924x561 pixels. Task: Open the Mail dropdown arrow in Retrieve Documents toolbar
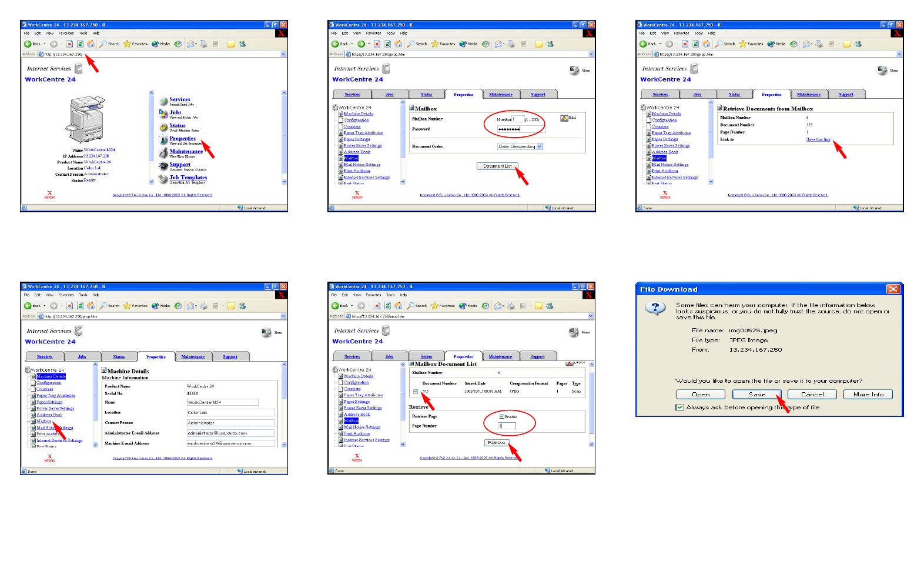812,44
